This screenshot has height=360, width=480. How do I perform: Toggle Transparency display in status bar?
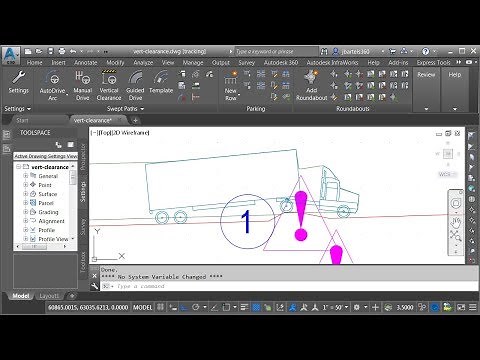[x=256, y=307]
